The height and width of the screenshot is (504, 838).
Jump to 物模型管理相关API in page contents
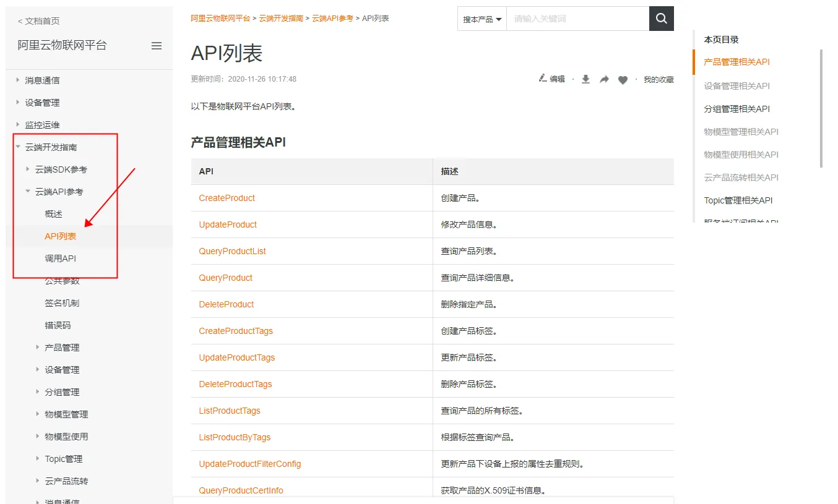tap(741, 132)
